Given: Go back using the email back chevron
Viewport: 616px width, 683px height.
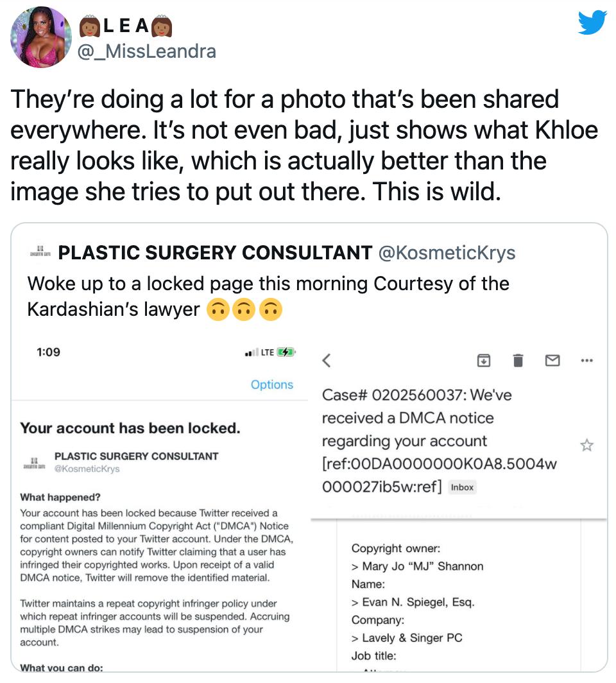Looking at the screenshot, I should tap(327, 361).
